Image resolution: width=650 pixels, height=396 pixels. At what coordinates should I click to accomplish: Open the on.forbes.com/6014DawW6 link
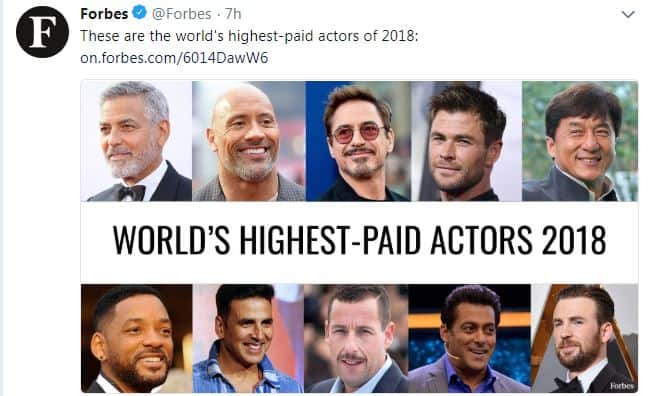174,58
